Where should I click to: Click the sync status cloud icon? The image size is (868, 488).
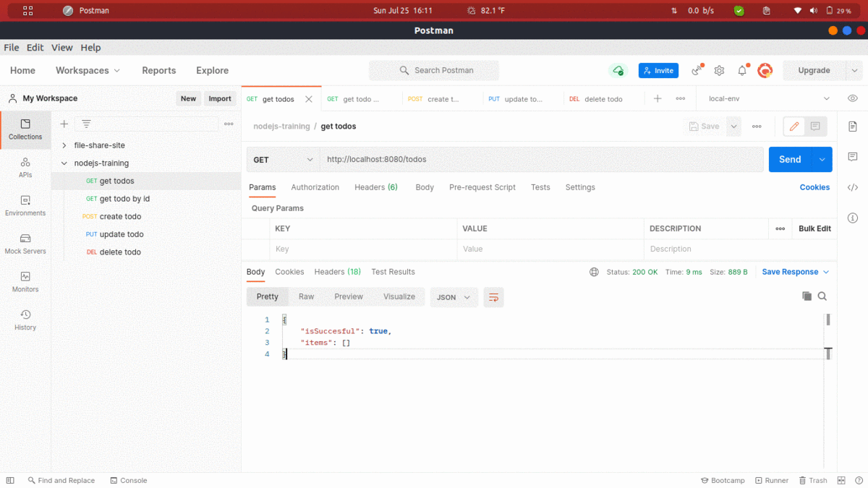click(618, 70)
